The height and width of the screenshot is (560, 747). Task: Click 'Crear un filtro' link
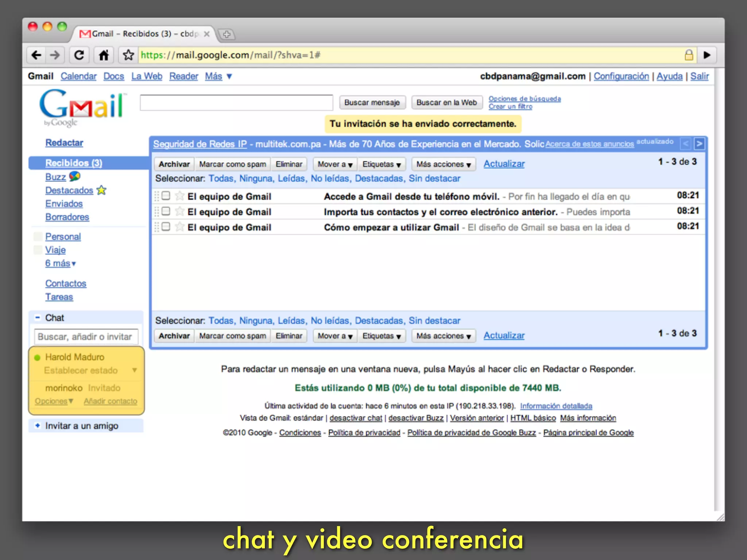pos(510,106)
